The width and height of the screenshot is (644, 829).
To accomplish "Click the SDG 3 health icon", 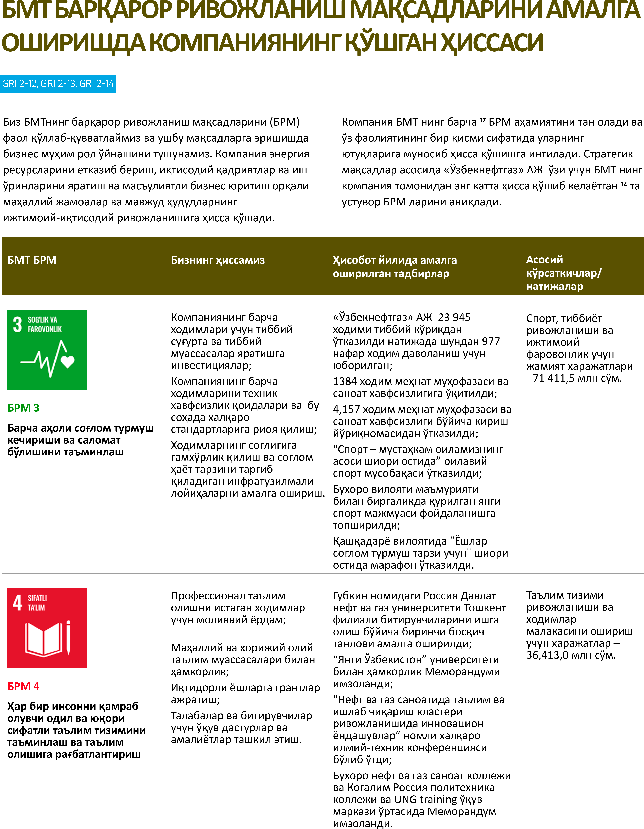I will (47, 350).
